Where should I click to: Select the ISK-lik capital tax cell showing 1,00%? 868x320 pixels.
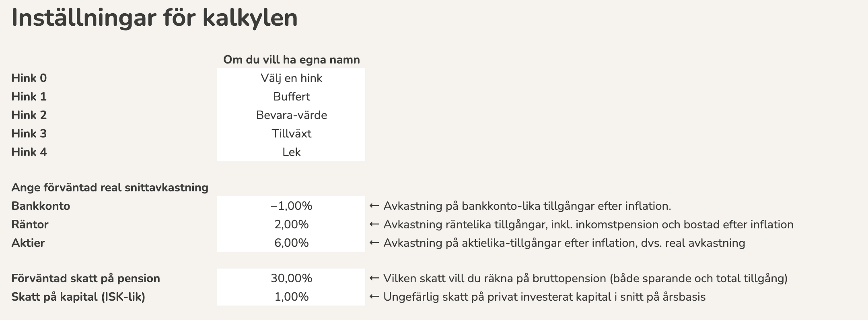[x=291, y=297]
